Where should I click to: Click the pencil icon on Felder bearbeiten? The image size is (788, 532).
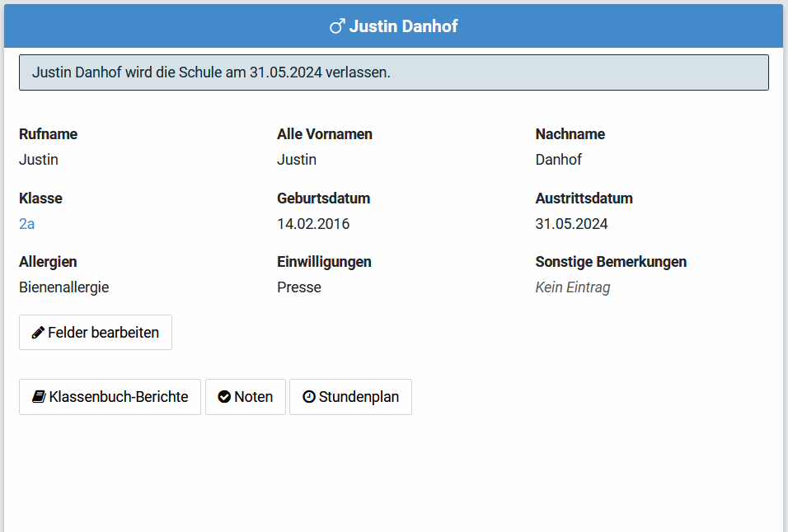pos(38,333)
